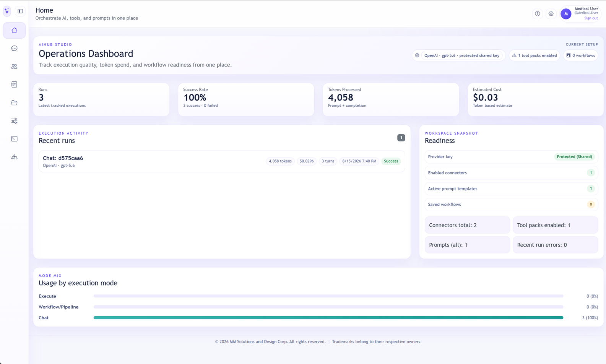
Task: Click the $0.0296 cost tag
Action: [307, 161]
